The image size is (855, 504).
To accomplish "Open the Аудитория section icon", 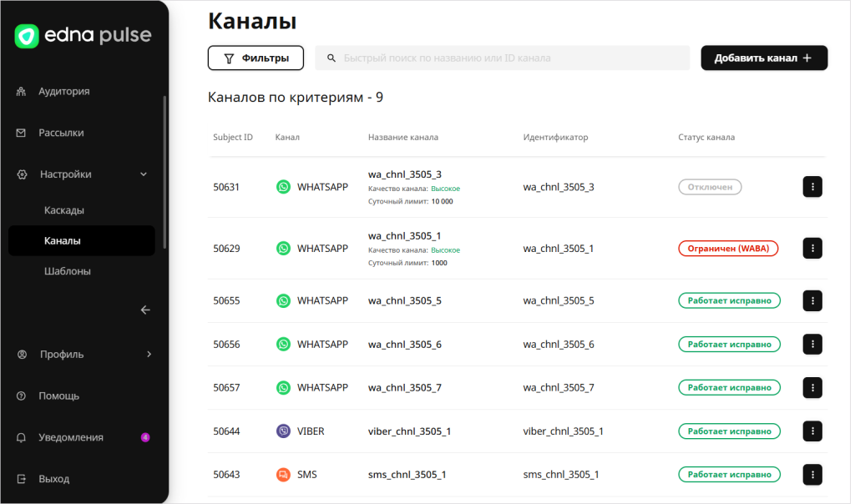I will [x=21, y=92].
